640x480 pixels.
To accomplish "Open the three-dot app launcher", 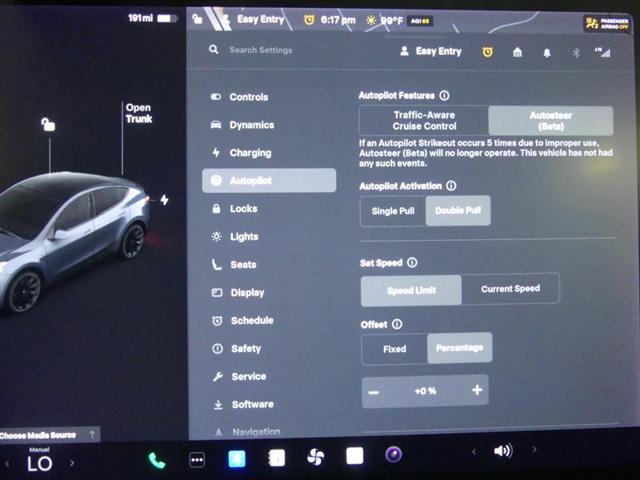I will 197,460.
